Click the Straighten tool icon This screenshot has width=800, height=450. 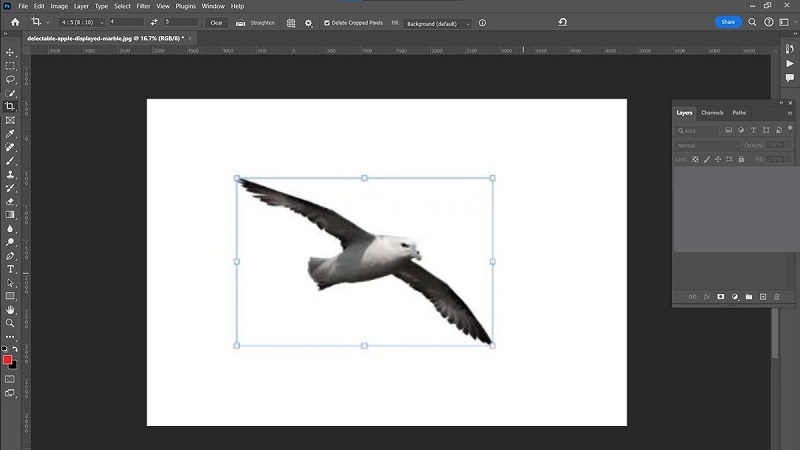coord(240,23)
